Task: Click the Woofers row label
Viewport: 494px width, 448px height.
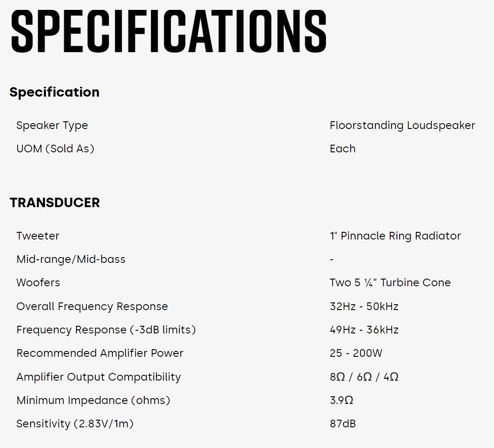Action: tap(38, 283)
